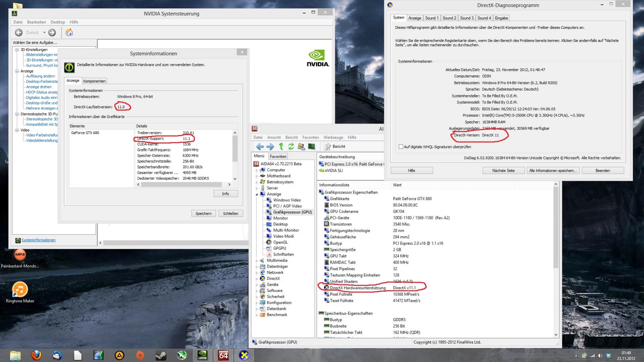Switch to NVIDIA control panel taskbar button

[x=202, y=355]
